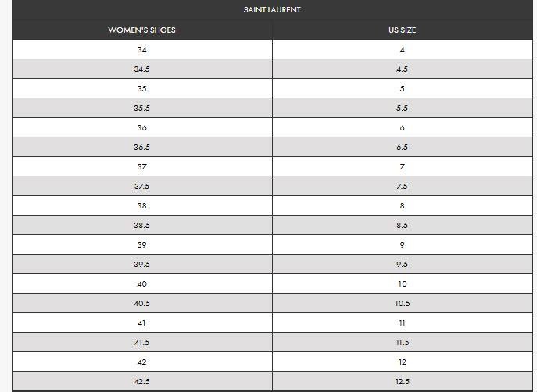The image size is (537, 392).
Task: Select women's shoe size 36.5 cell
Action: pyautogui.click(x=141, y=148)
